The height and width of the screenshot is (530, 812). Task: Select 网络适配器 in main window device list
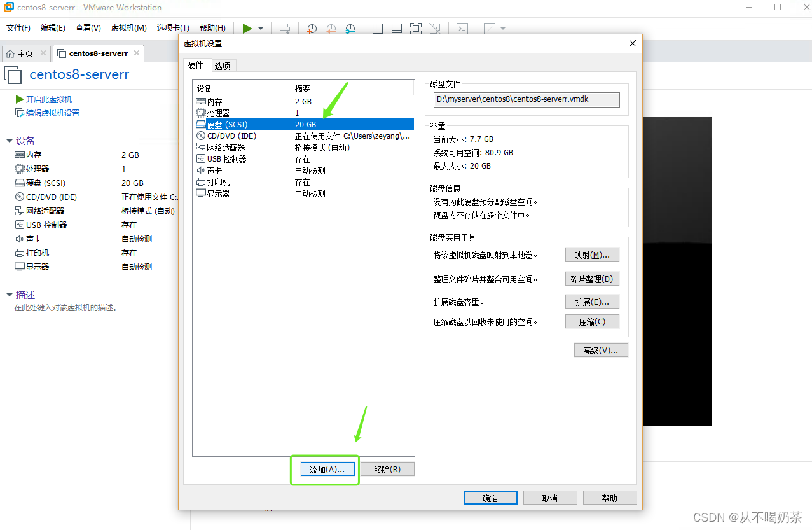[x=95, y=211]
